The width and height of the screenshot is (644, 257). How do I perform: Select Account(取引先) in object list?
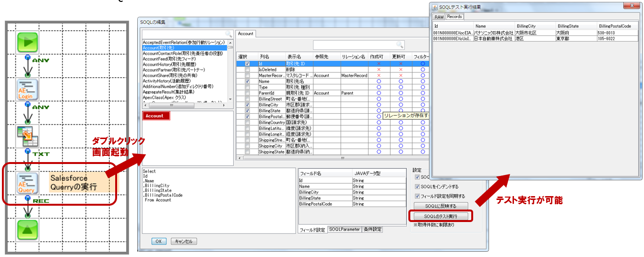pyautogui.click(x=184, y=47)
